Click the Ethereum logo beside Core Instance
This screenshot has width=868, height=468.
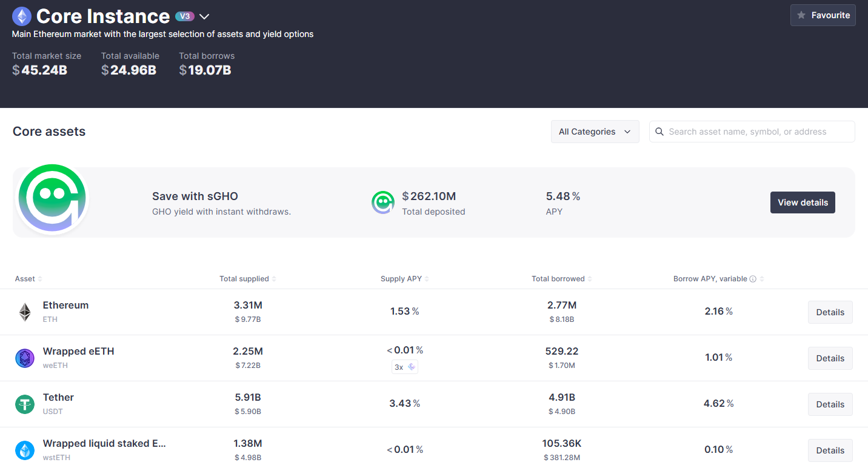pos(22,16)
